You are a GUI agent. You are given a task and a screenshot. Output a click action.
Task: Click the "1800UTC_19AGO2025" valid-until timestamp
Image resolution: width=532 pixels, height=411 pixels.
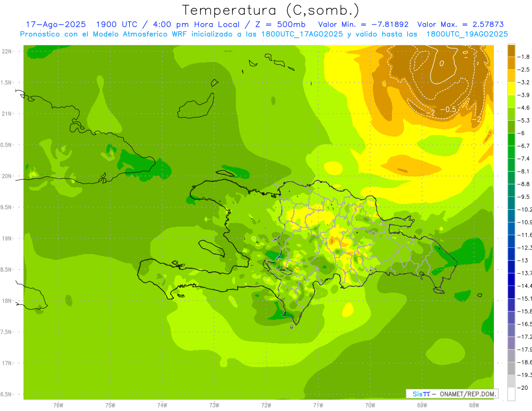click(x=467, y=34)
